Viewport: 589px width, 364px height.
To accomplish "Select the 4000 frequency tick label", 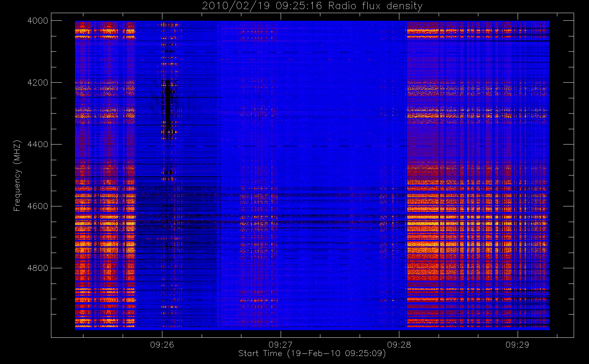I will point(38,21).
